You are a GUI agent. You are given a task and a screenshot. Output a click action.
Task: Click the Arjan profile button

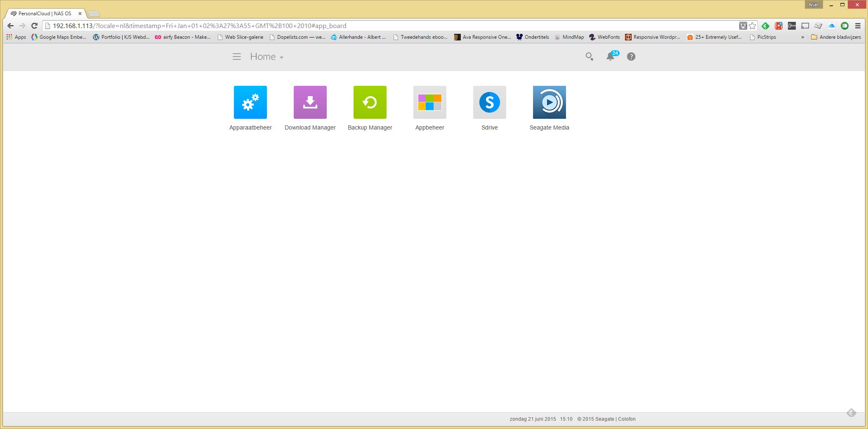click(814, 5)
